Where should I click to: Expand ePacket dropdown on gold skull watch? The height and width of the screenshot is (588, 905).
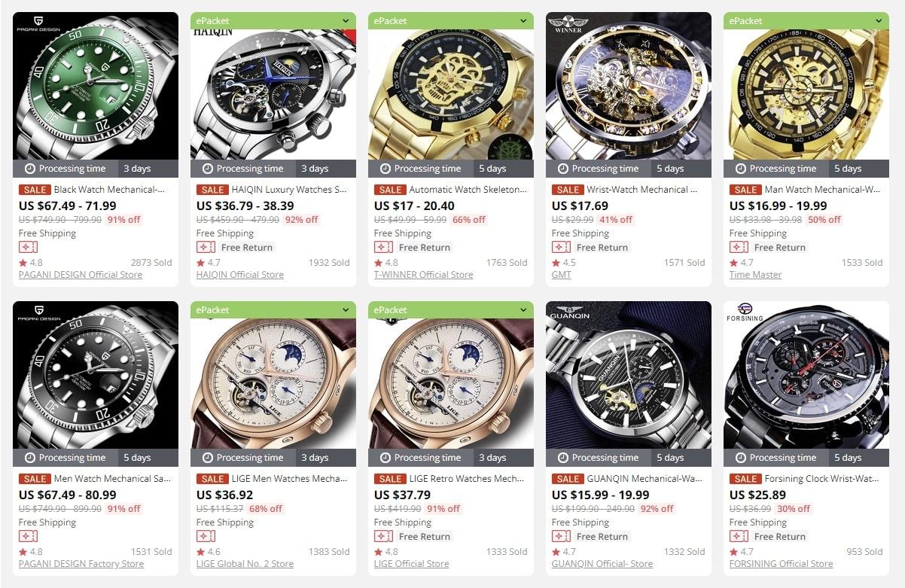523,21
